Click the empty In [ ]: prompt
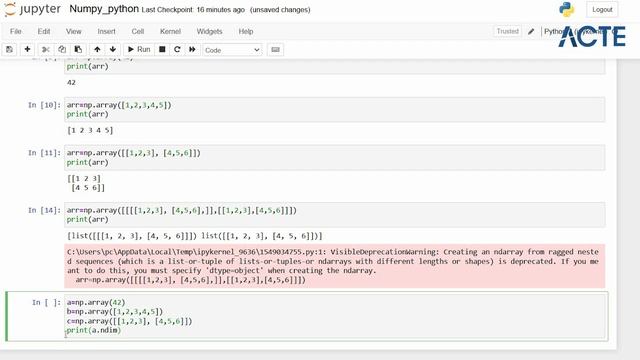 click(x=46, y=302)
